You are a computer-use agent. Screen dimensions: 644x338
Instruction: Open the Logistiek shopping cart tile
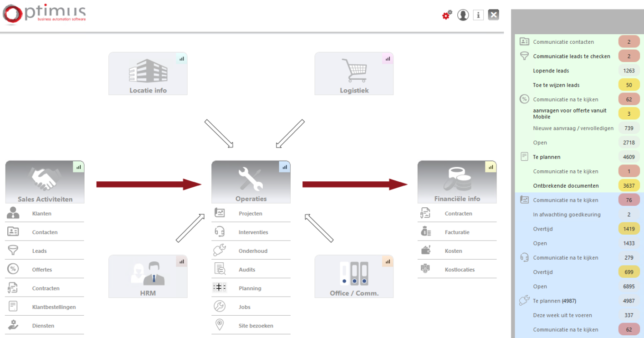[x=354, y=73]
